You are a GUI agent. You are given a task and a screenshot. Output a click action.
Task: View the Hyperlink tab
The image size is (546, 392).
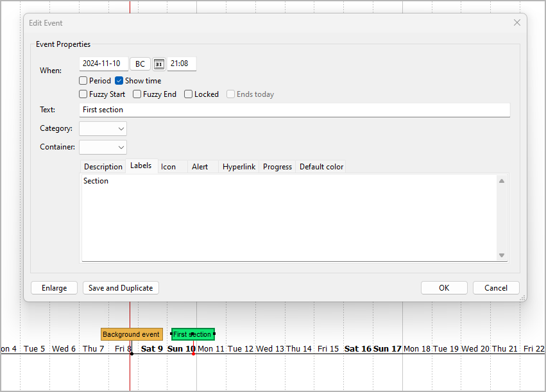point(239,166)
